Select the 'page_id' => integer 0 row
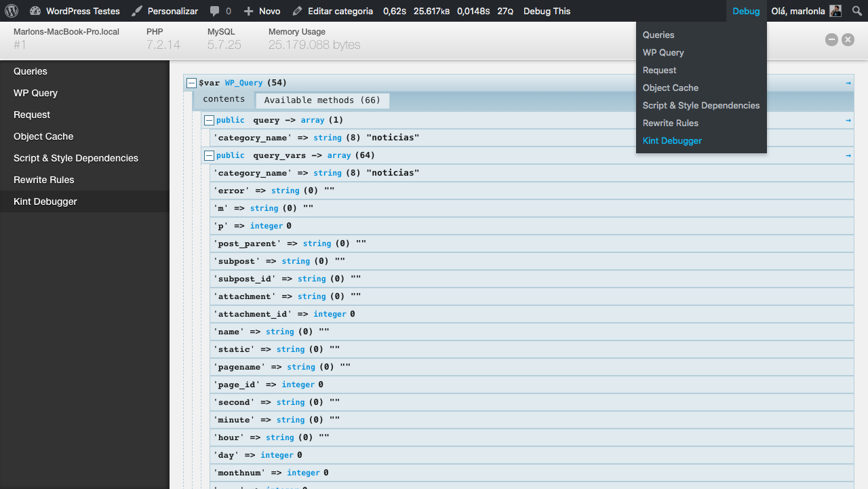The image size is (868, 489). (x=532, y=385)
